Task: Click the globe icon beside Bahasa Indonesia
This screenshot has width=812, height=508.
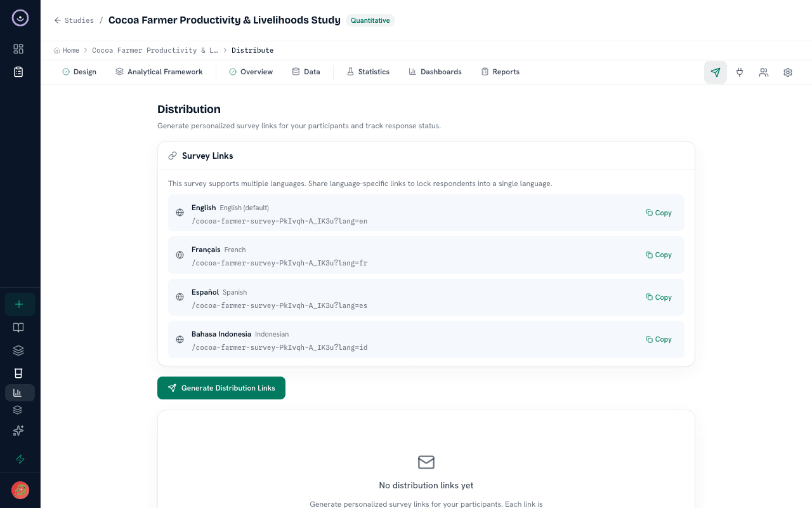Action: (180, 340)
